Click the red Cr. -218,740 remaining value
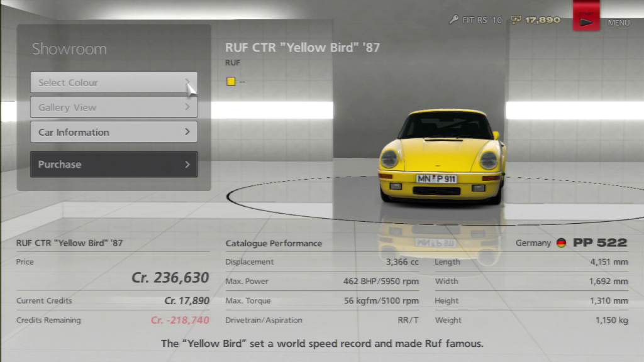644x362 pixels. pyautogui.click(x=180, y=320)
